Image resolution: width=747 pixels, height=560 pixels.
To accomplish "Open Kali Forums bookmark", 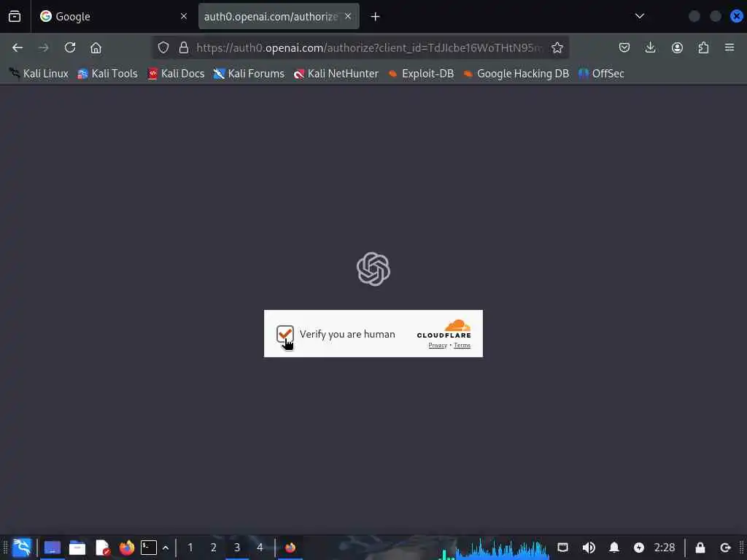I will 249,74.
